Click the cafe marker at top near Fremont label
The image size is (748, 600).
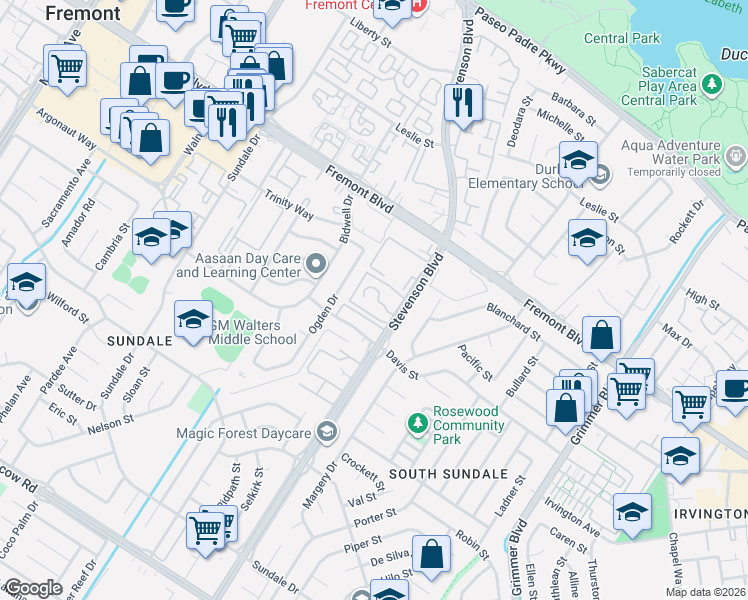pyautogui.click(x=175, y=10)
